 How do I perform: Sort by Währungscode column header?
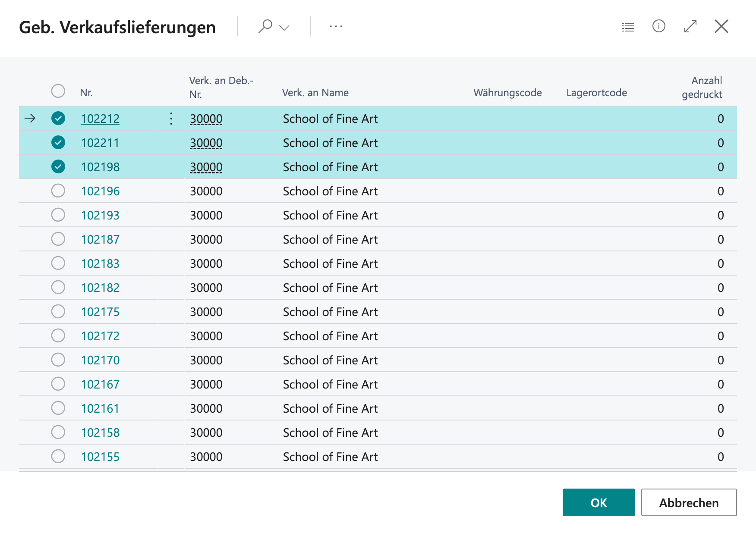tap(507, 93)
